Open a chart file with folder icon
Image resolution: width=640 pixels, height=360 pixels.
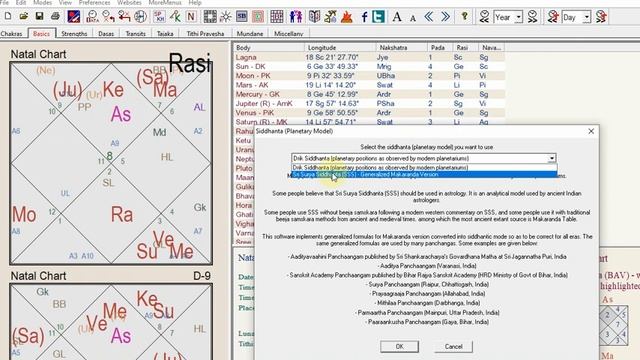[24, 16]
